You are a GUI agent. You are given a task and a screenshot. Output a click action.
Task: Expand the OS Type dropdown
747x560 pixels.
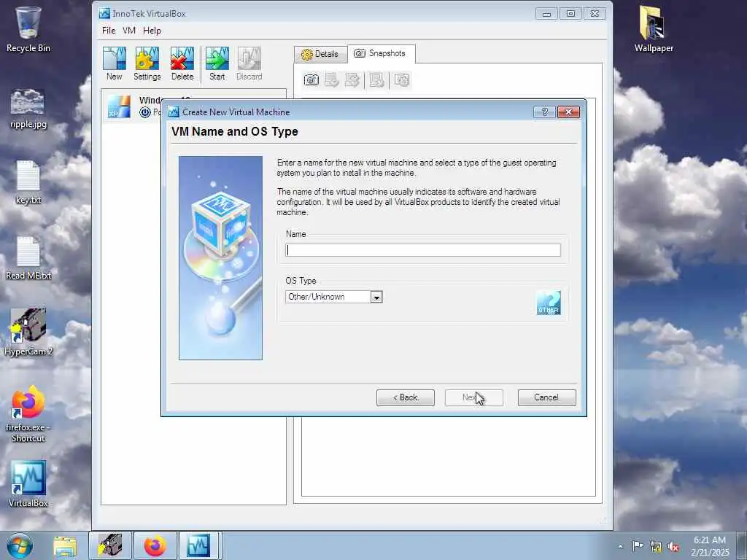(x=376, y=297)
